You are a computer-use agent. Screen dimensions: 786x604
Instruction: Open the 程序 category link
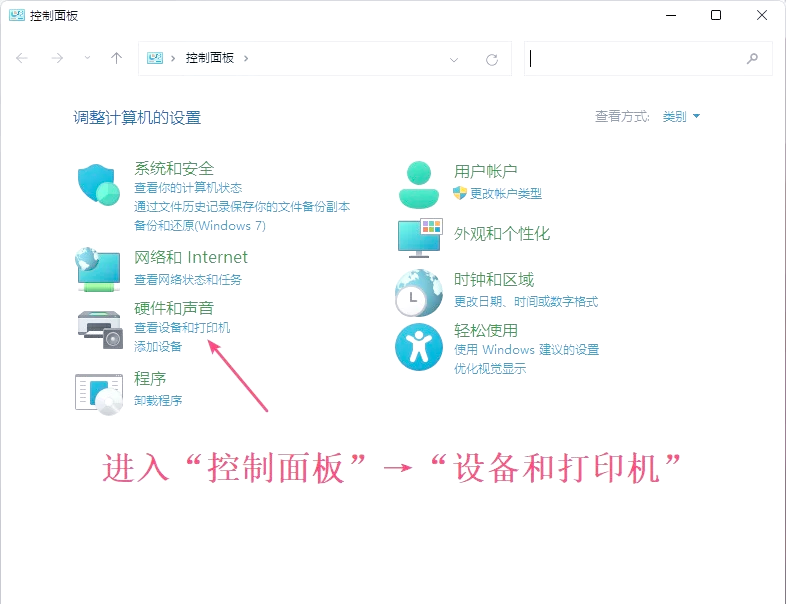150,378
